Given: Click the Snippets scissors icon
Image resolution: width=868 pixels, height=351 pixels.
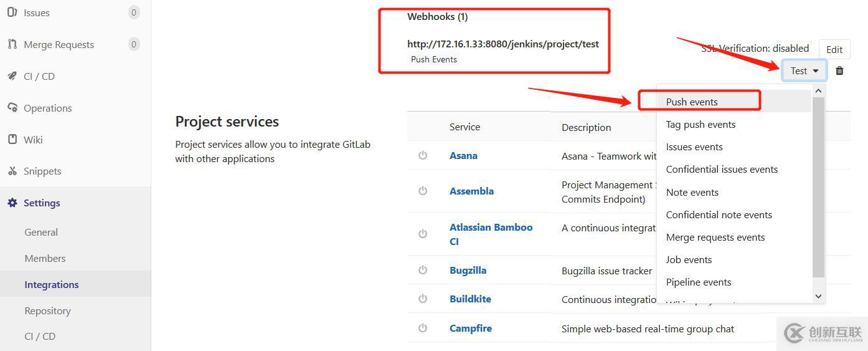Looking at the screenshot, I should 12,171.
